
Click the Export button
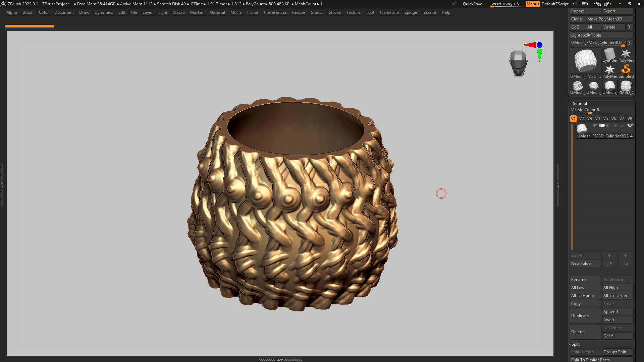(618, 11)
